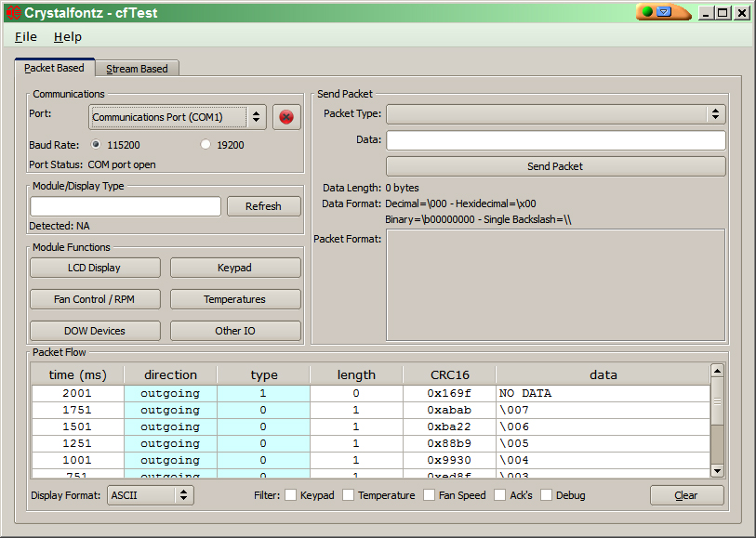Viewport: 756px width, 538px height.
Task: Click the packet flow scrollbar thumb
Action: coord(717,401)
